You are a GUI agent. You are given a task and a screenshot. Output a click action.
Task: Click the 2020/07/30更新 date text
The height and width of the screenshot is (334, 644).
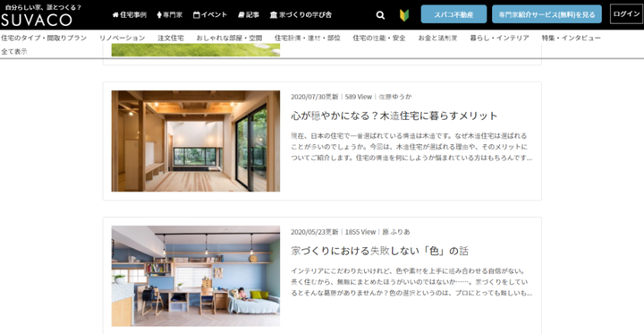tap(315, 97)
